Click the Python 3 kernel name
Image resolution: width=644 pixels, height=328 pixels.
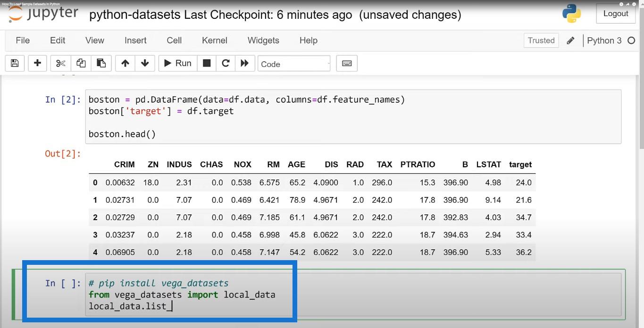[x=604, y=41]
